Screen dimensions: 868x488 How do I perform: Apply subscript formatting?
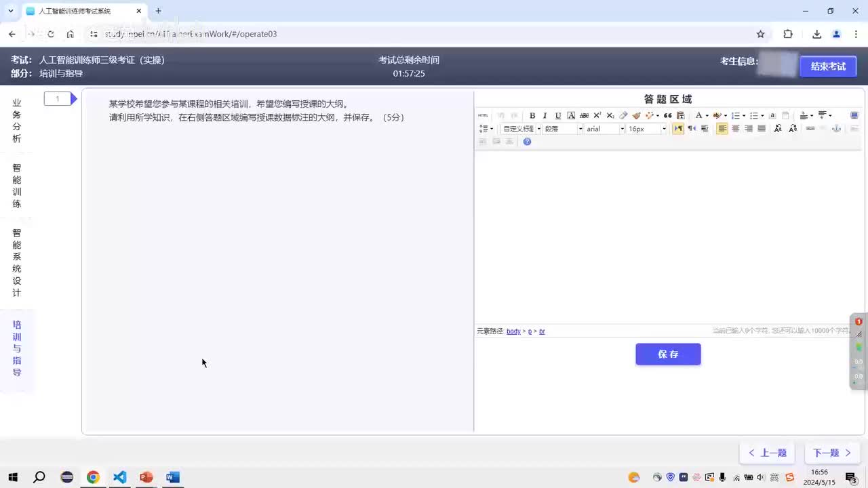(x=610, y=115)
